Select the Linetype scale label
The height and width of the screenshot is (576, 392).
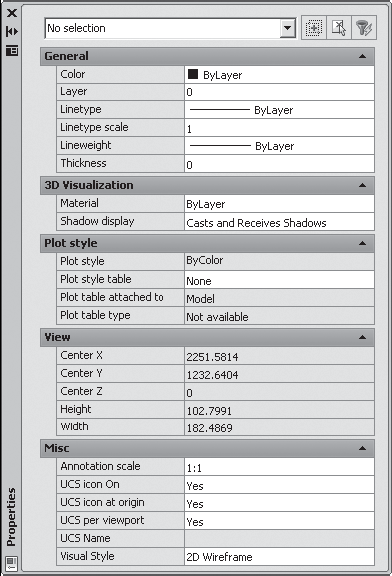[94, 127]
